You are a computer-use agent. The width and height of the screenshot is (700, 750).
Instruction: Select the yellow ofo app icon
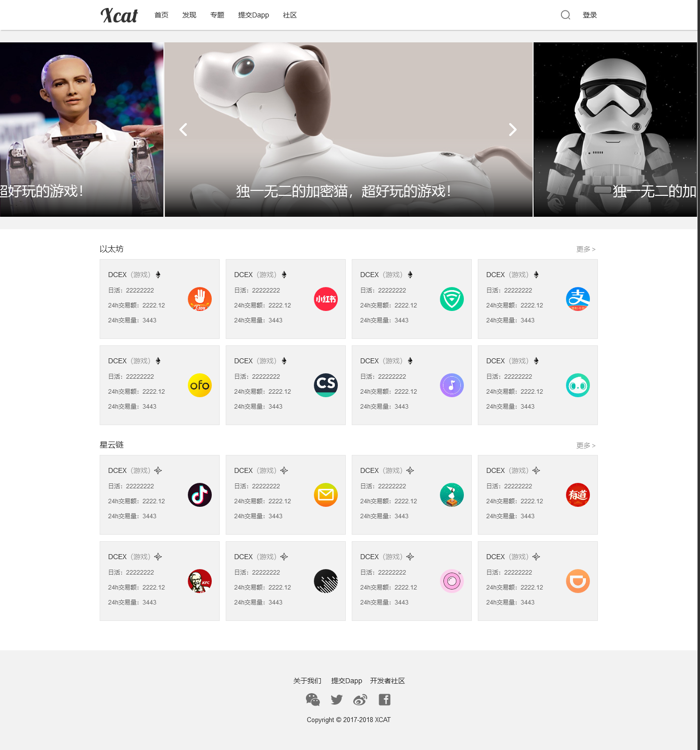(200, 385)
